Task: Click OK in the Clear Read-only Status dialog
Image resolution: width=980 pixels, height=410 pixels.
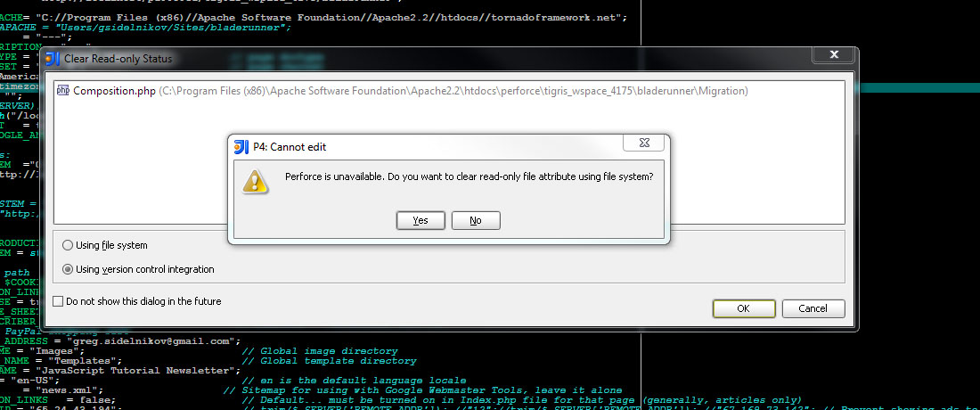Action: tap(744, 308)
